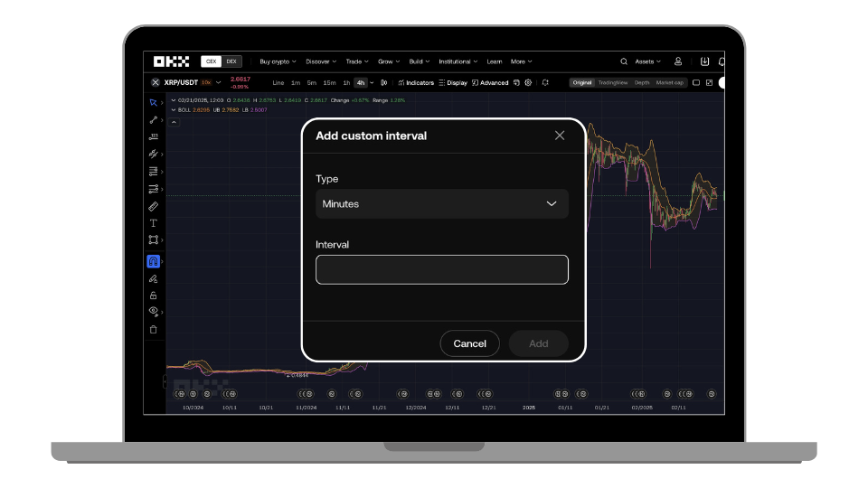Open the notifications bell icon
This screenshot has height=488, width=868.
click(x=722, y=61)
